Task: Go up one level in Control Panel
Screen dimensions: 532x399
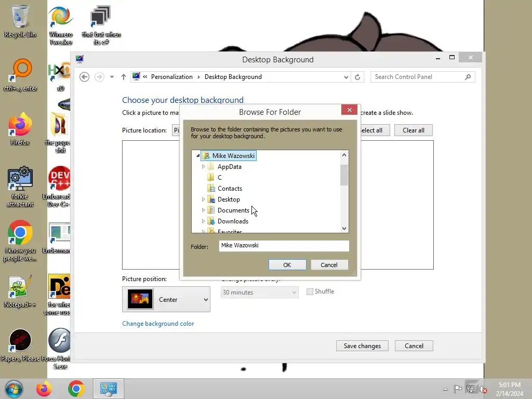Action: click(124, 77)
